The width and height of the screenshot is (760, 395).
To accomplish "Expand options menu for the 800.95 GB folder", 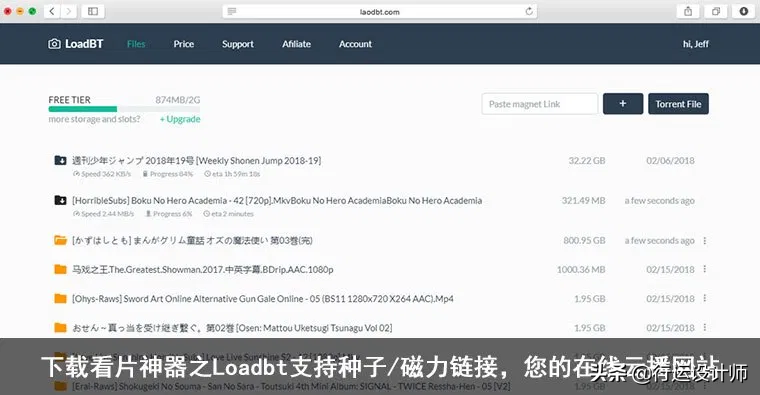I will [705, 240].
